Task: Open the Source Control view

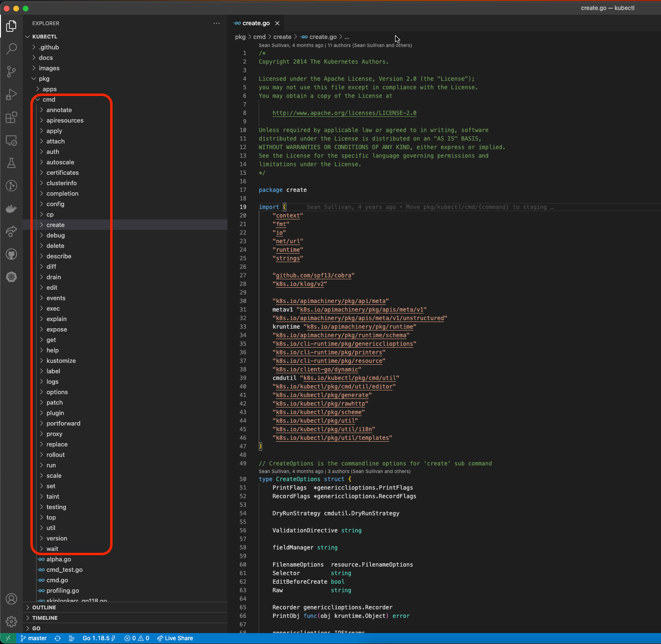Action: coord(11,71)
